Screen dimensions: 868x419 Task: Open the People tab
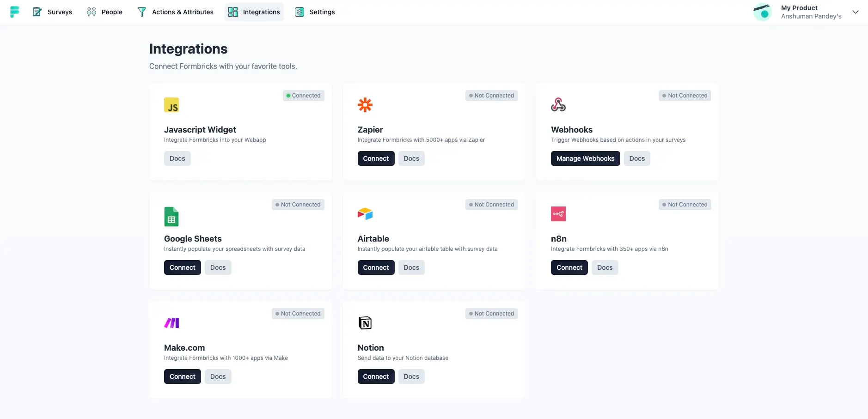[105, 12]
